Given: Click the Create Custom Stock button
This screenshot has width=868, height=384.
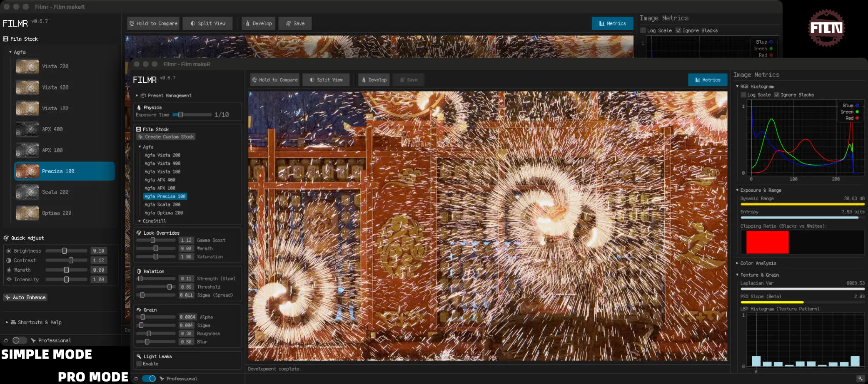Looking at the screenshot, I should click(x=166, y=137).
